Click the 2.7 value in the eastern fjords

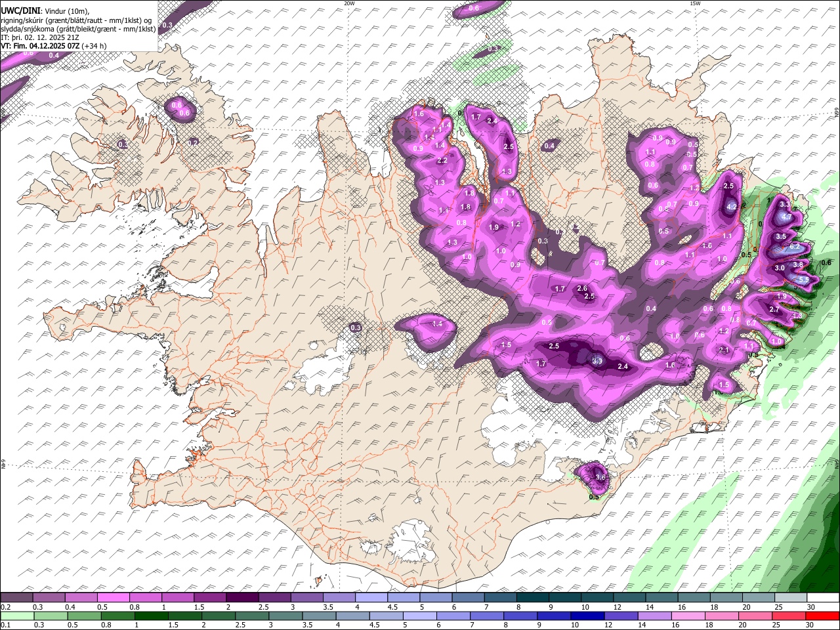[x=774, y=310]
